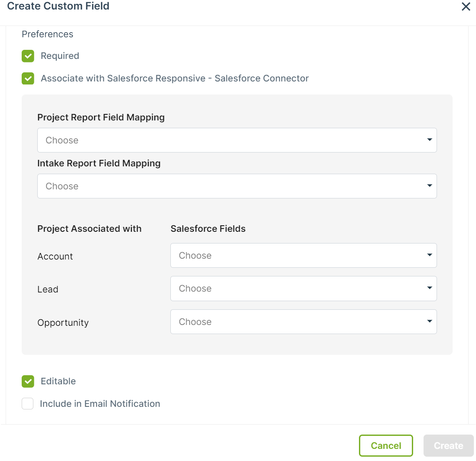The image size is (476, 461).
Task: Open Project Report Field Mapping dropdown
Action: [237, 140]
